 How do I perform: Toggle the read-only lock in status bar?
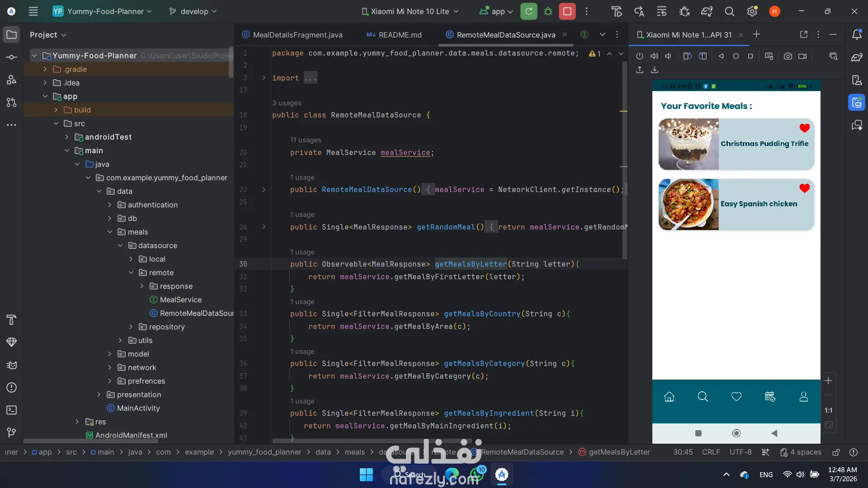tap(836, 452)
